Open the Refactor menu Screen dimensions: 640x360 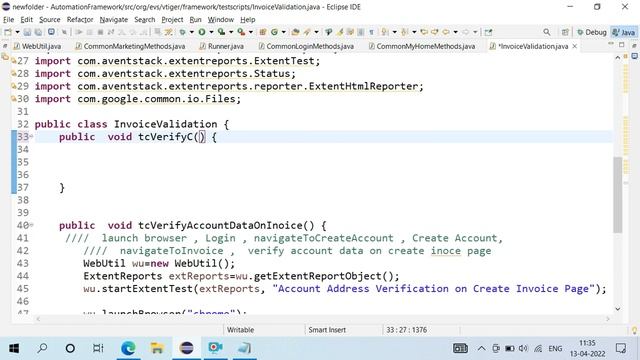point(80,20)
